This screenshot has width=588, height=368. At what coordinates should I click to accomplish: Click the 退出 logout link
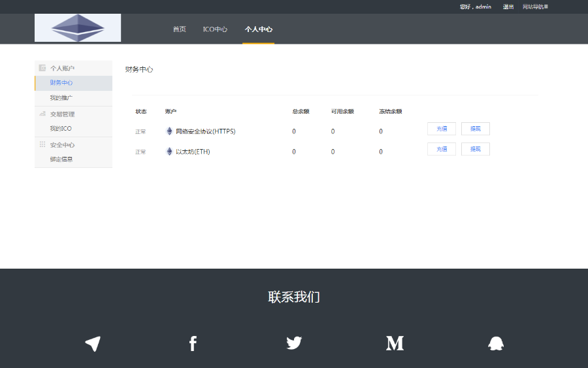click(x=508, y=7)
